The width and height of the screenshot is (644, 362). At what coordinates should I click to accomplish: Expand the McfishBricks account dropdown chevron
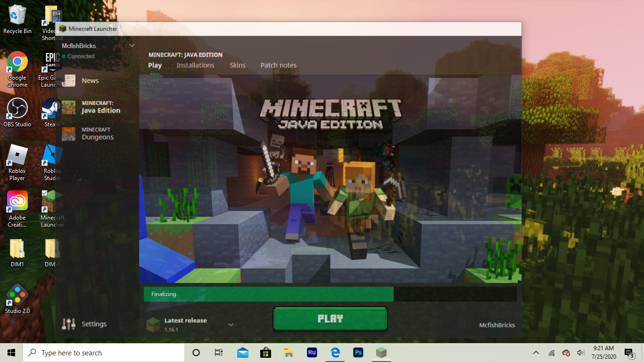(132, 46)
